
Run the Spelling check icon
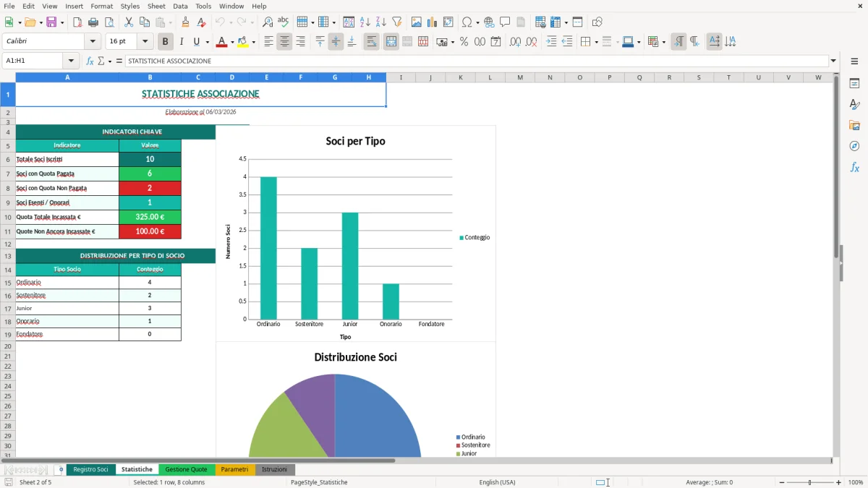point(284,22)
